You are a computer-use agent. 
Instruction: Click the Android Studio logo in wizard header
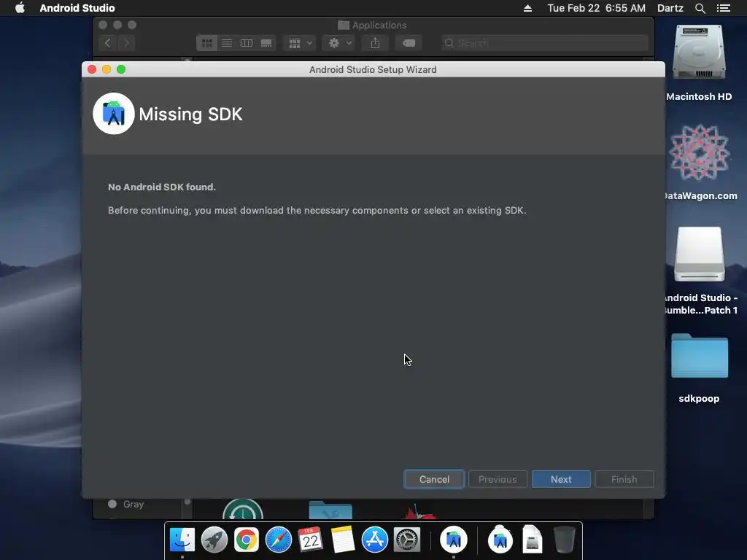click(x=113, y=113)
